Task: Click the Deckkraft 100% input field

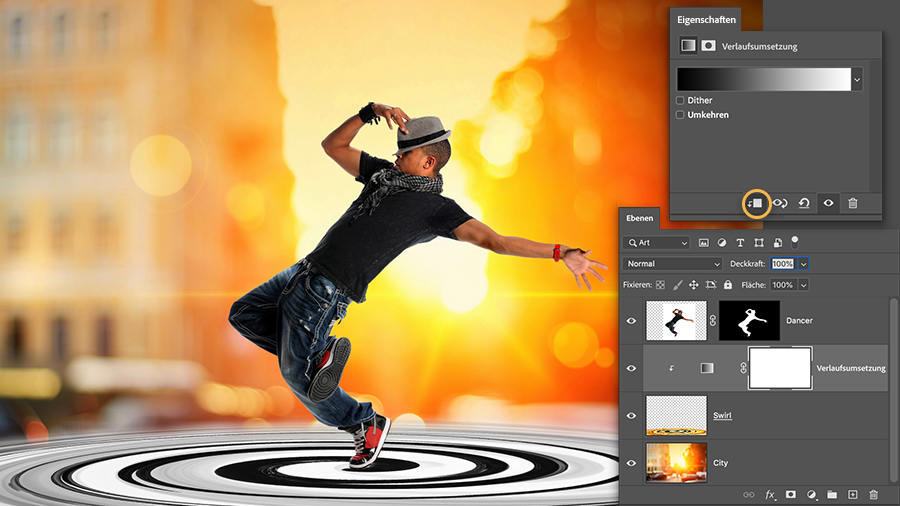Action: 783,264
